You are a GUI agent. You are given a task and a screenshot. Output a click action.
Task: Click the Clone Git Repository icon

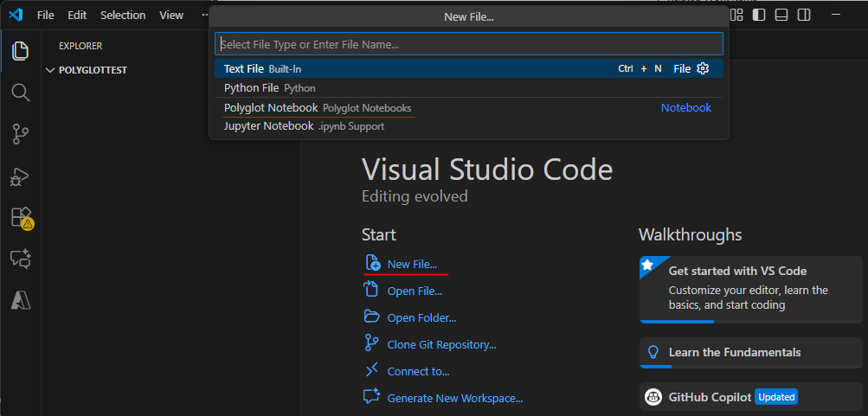(x=370, y=342)
